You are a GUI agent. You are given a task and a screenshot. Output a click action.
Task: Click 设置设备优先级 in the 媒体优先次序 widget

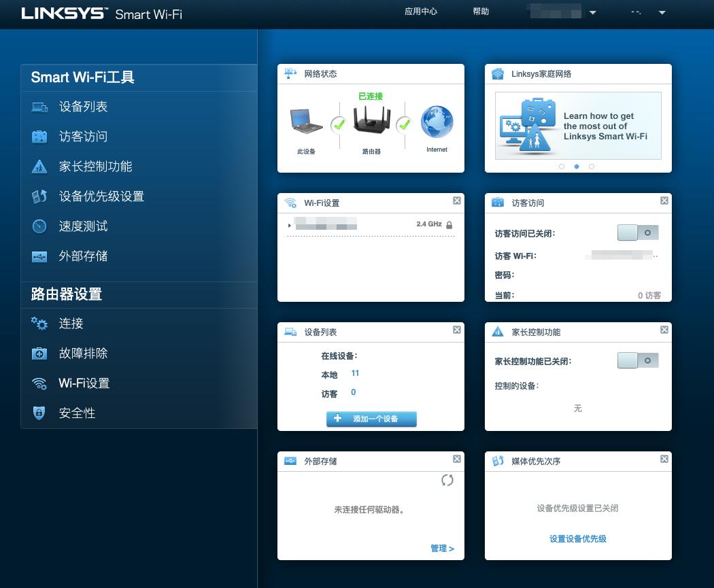pos(577,539)
